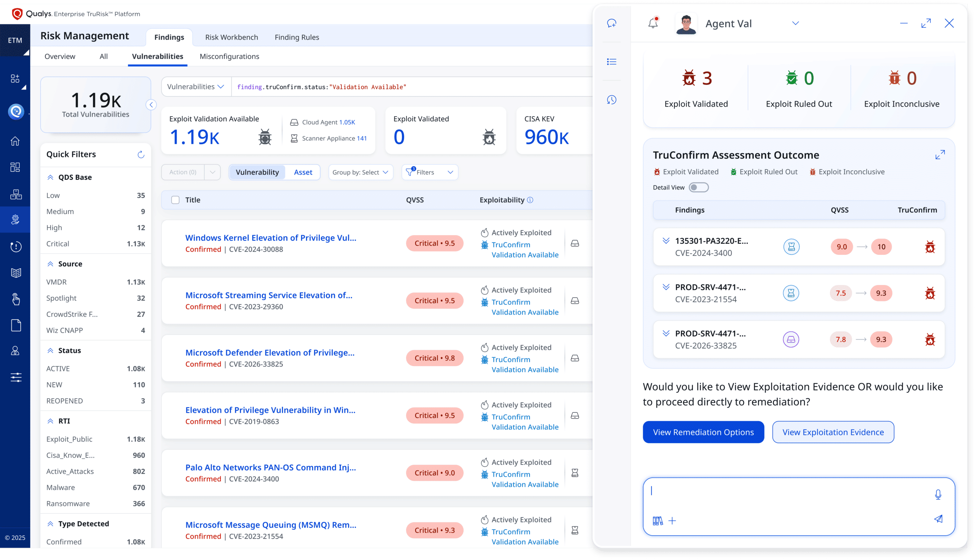Open the Qualys assistant sidebar icon
976x560 pixels.
[x=16, y=112]
